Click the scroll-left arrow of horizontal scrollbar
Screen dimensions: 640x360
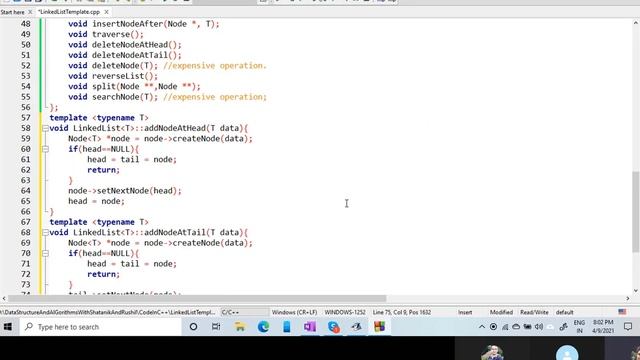tap(4, 298)
